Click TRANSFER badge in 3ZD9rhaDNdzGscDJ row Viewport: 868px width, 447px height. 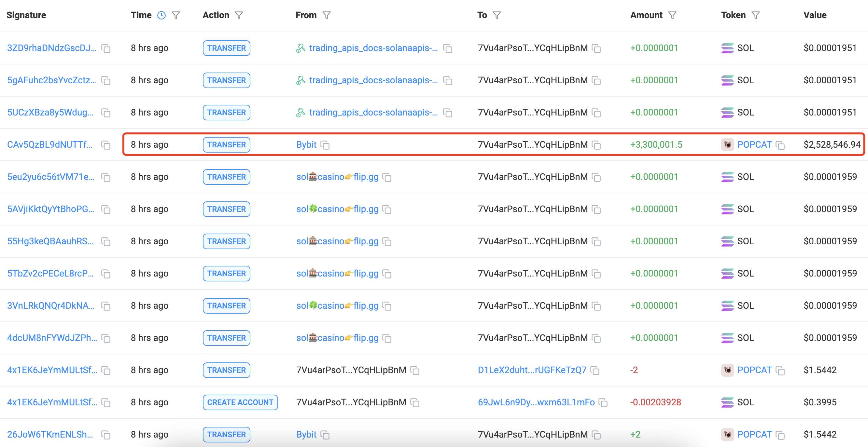226,48
